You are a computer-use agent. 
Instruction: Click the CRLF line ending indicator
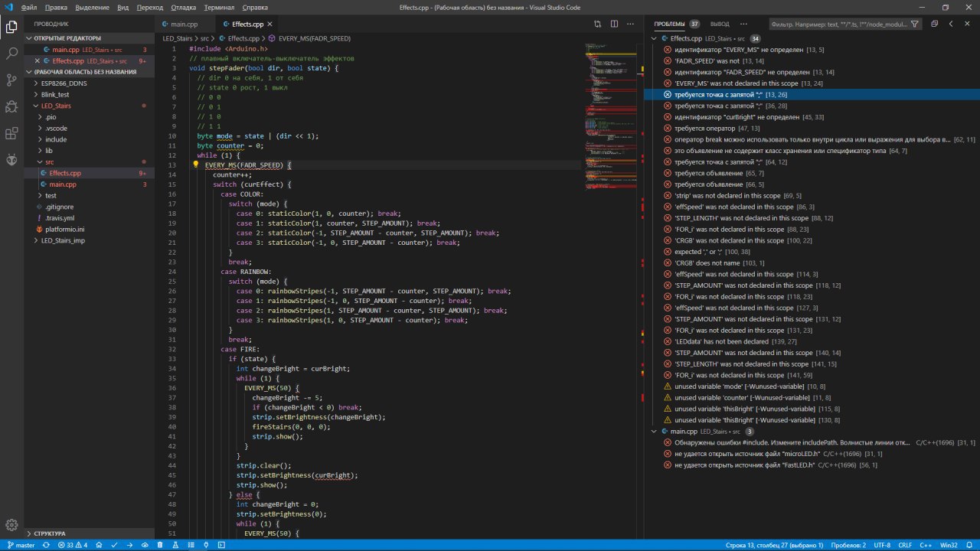pyautogui.click(x=905, y=545)
